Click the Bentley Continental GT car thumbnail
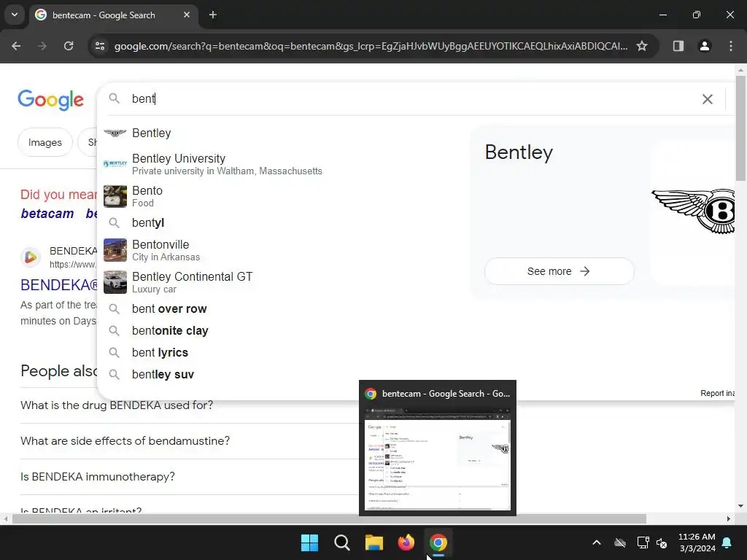Image resolution: width=747 pixels, height=560 pixels. coord(115,282)
